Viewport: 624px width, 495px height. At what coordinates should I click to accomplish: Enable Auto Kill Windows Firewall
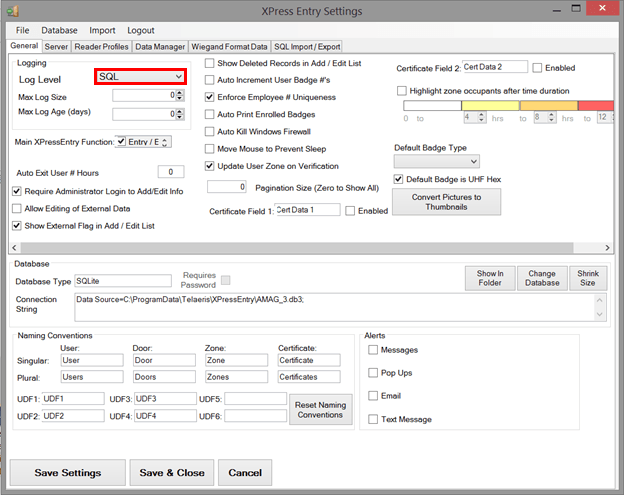(x=209, y=131)
